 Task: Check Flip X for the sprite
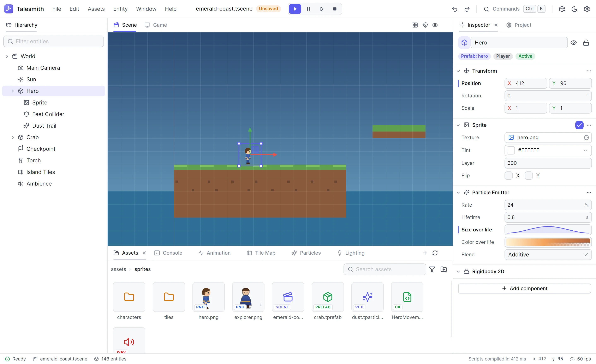(508, 175)
